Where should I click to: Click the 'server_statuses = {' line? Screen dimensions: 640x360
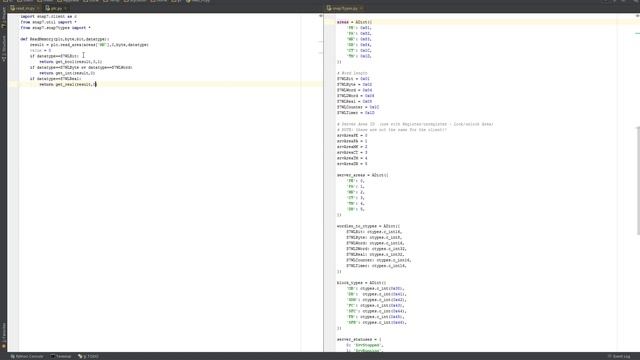click(x=359, y=340)
